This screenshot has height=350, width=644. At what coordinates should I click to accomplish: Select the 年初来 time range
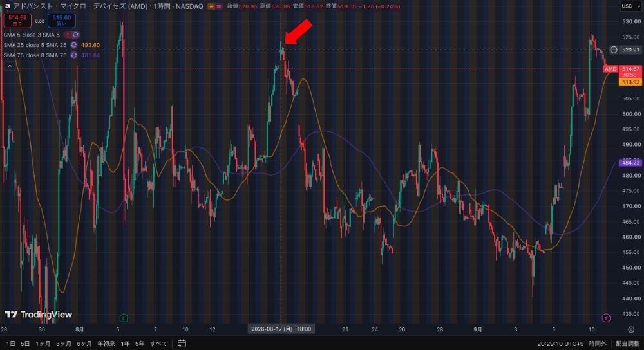click(106, 344)
